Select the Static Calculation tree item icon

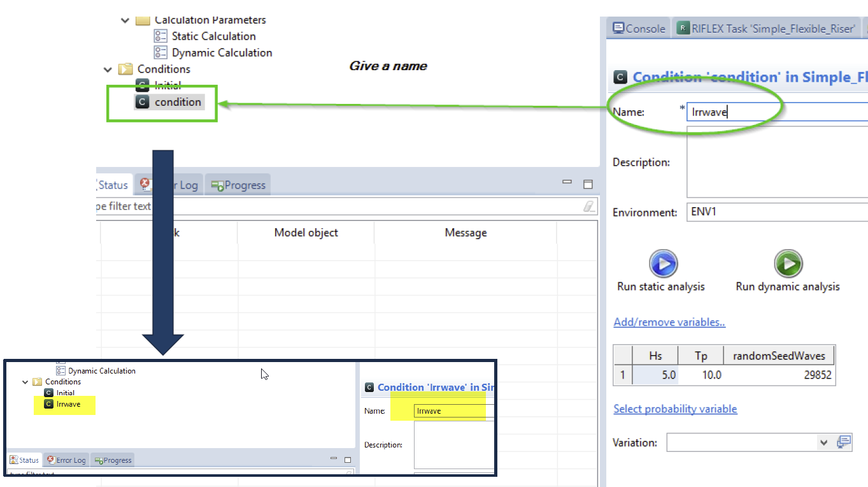tap(160, 36)
